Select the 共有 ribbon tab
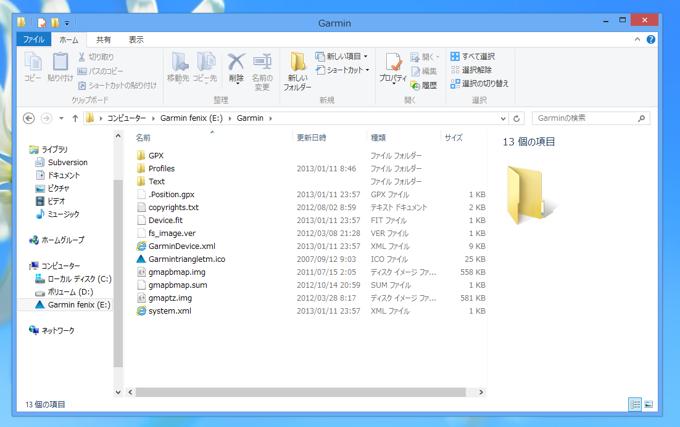 click(103, 39)
